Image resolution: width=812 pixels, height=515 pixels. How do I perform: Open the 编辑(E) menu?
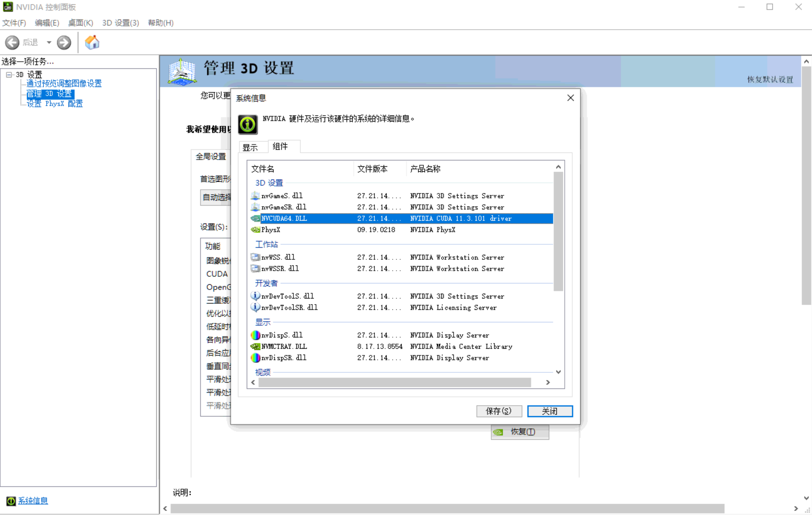[x=47, y=23]
